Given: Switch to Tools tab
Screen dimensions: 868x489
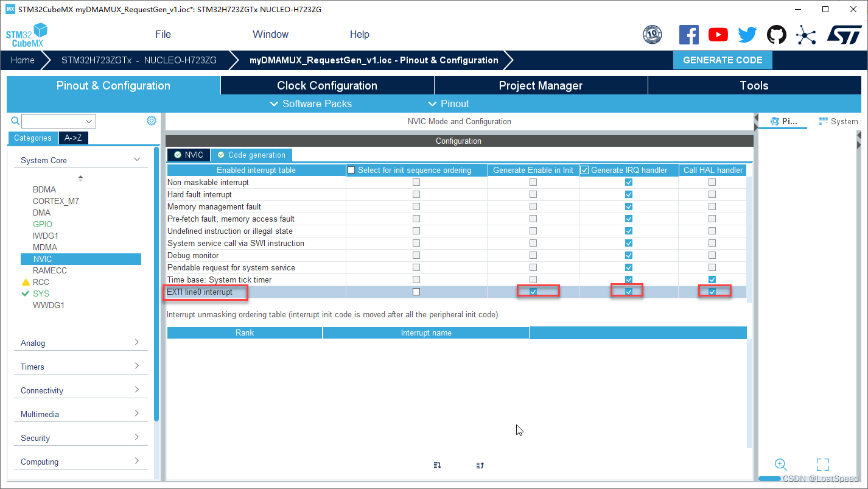Looking at the screenshot, I should pyautogui.click(x=754, y=85).
